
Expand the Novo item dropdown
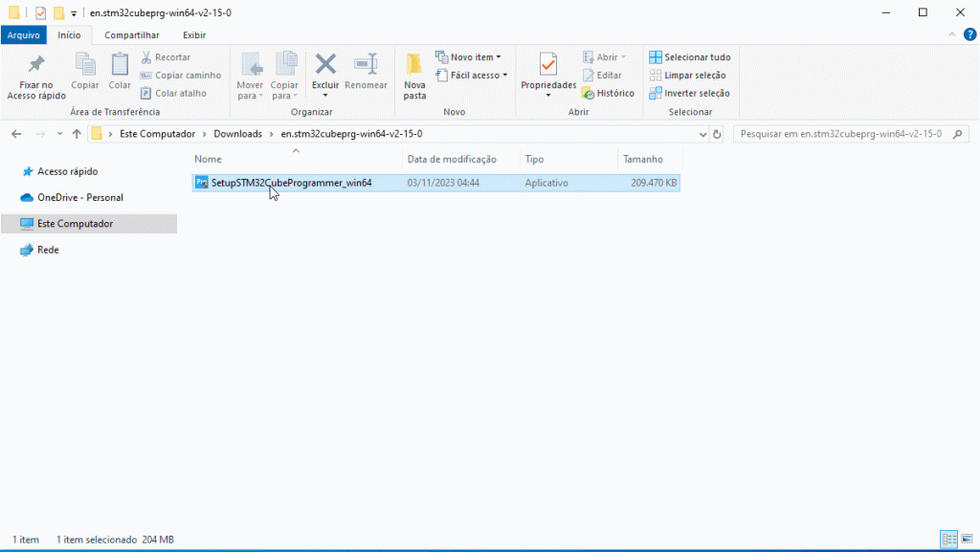(x=469, y=56)
